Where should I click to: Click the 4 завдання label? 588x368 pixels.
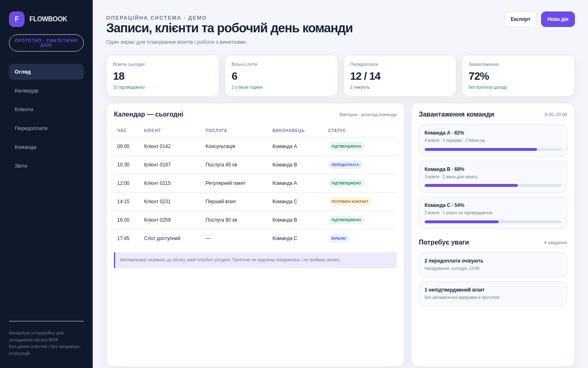[555, 242]
